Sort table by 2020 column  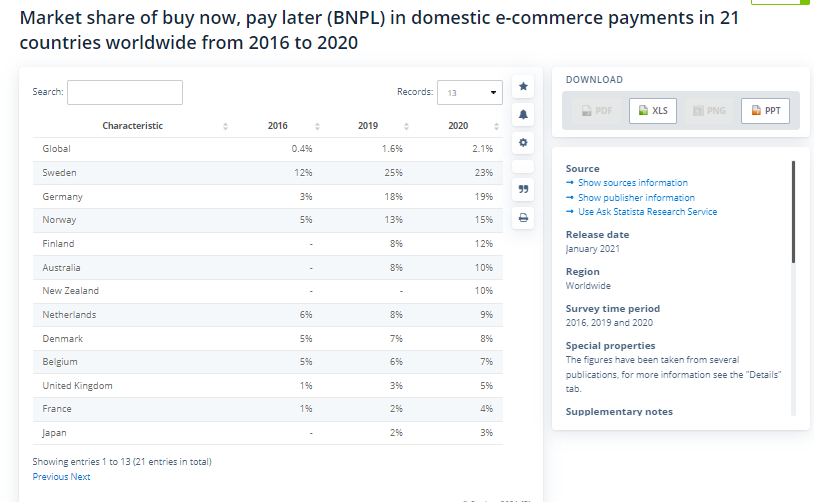point(457,126)
